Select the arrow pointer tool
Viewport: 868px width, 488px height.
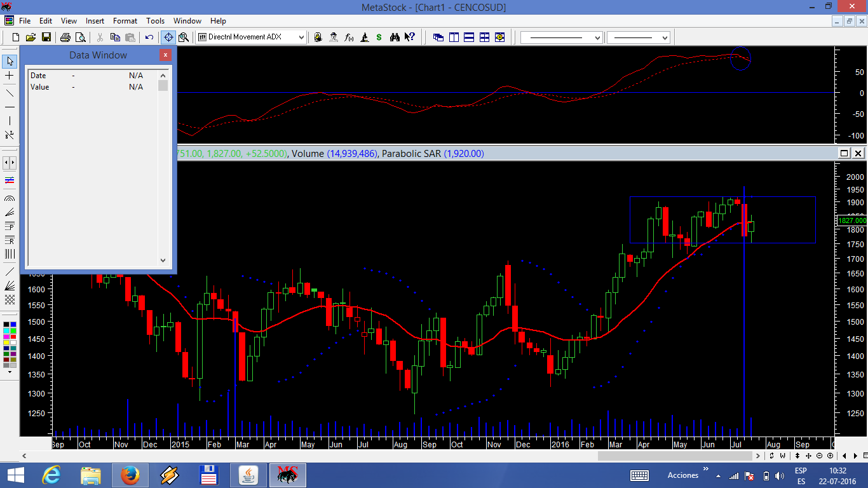[x=10, y=62]
